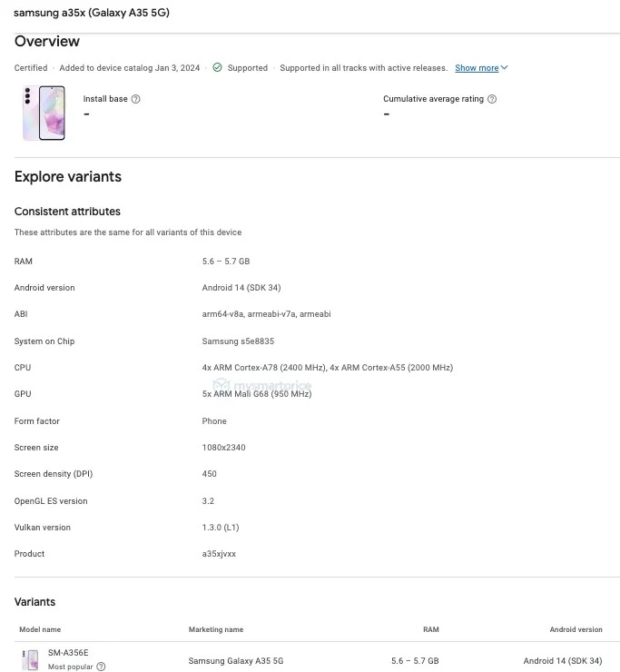
Task: Sort variants by Model name column
Action: click(40, 629)
